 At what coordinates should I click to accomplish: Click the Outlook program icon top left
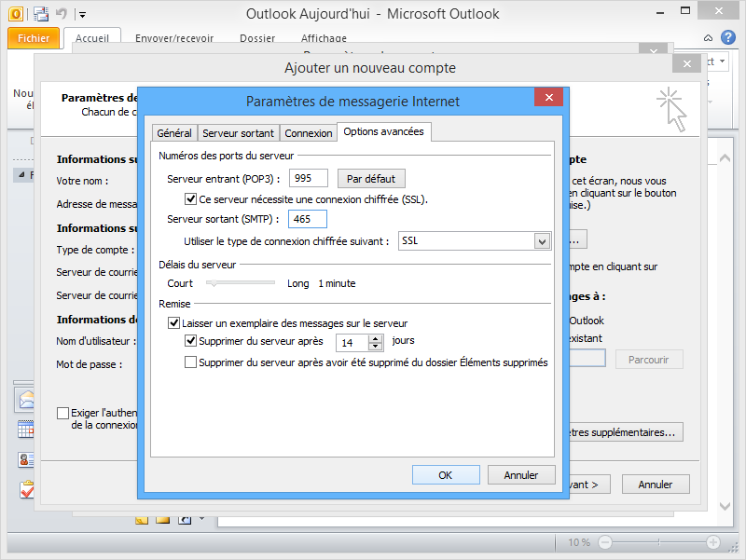tap(12, 13)
